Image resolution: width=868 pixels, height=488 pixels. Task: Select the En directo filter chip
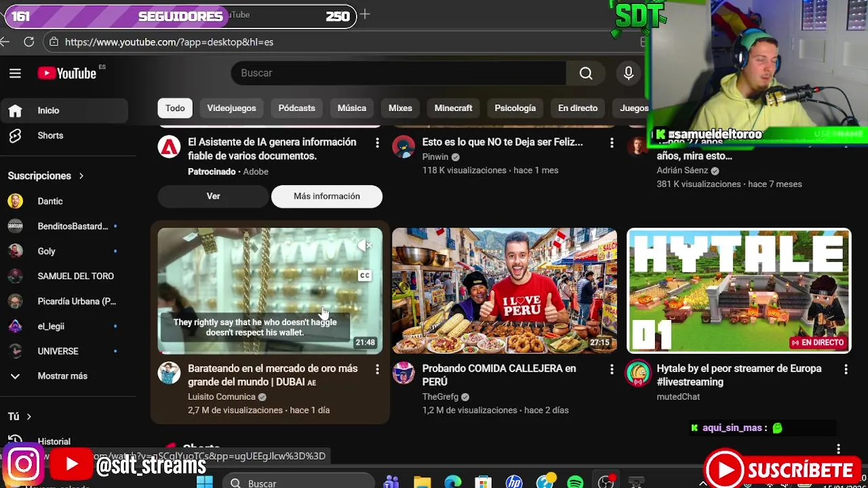click(x=578, y=108)
